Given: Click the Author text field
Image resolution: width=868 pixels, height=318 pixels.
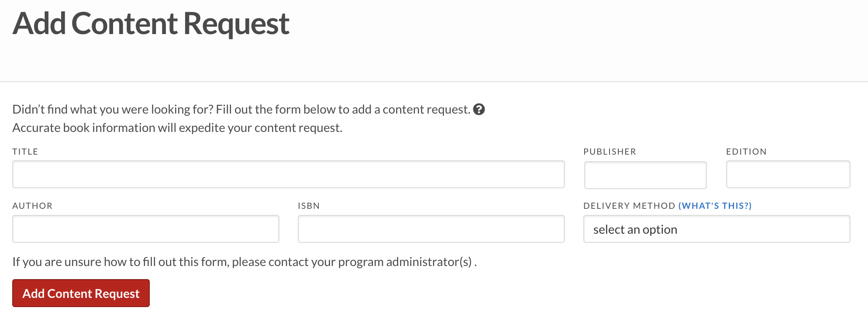Looking at the screenshot, I should tap(146, 229).
